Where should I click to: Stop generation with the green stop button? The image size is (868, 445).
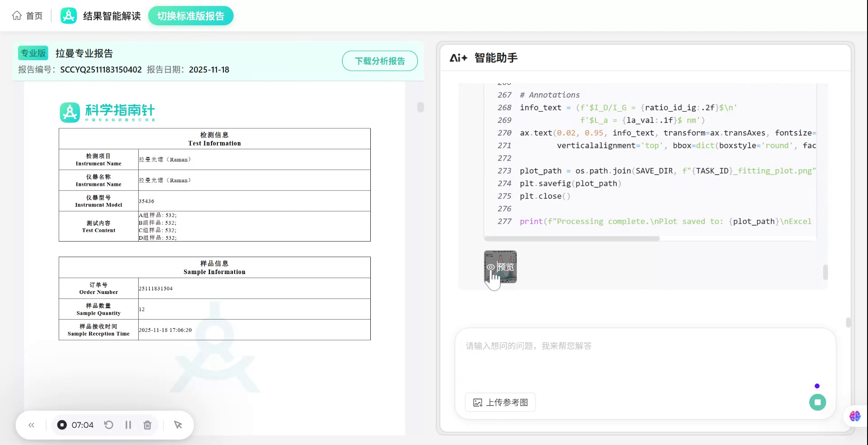[817, 402]
